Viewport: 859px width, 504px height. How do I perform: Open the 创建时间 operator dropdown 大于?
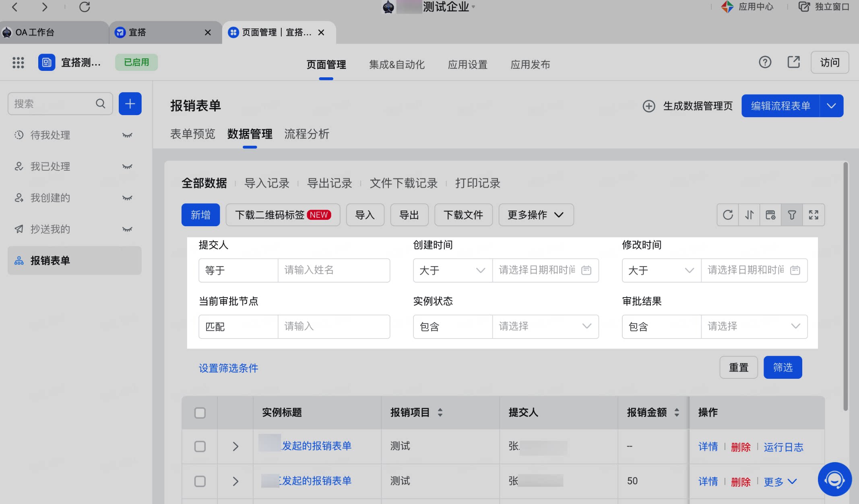(452, 270)
